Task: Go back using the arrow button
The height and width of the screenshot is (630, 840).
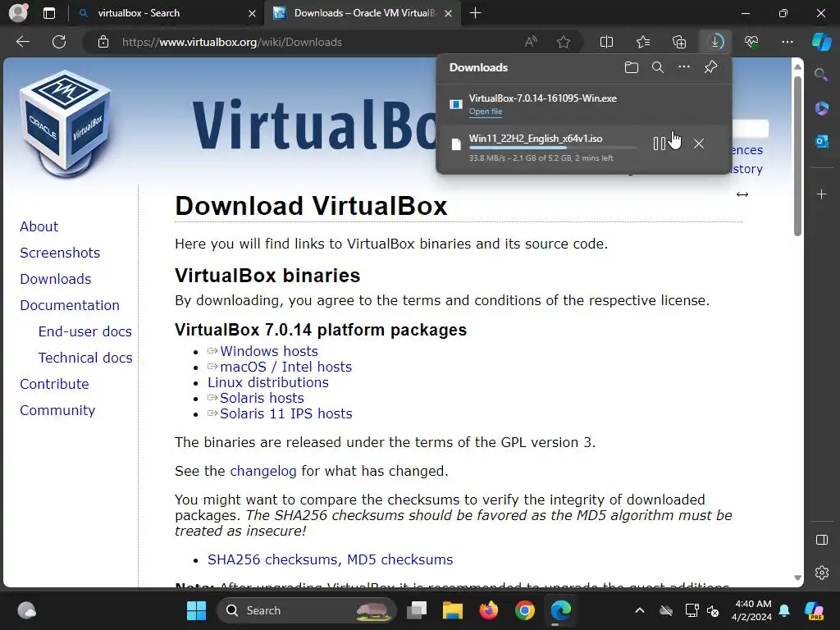Action: [23, 42]
